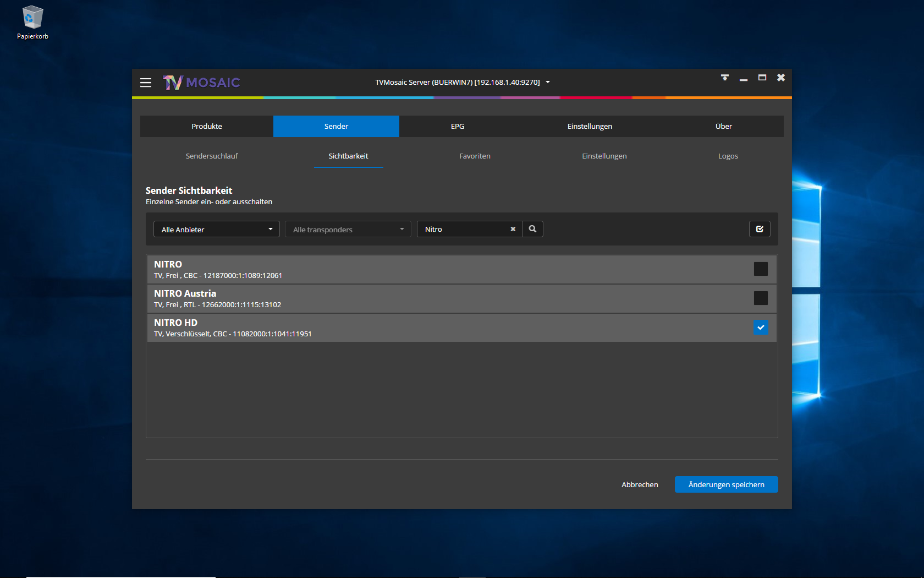Toggle select-all channels icon
Viewport: 924px width, 578px height.
click(760, 229)
